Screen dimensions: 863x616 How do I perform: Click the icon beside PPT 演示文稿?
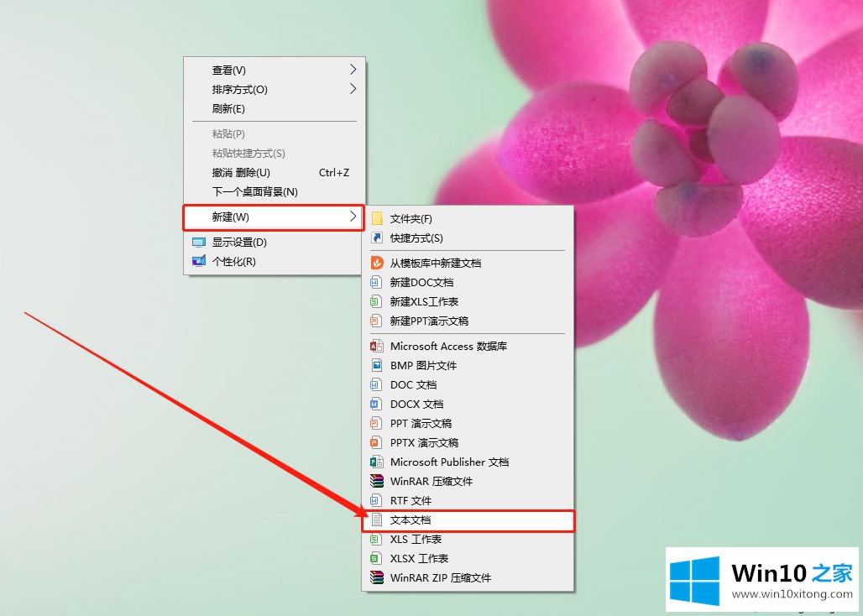pyautogui.click(x=376, y=423)
